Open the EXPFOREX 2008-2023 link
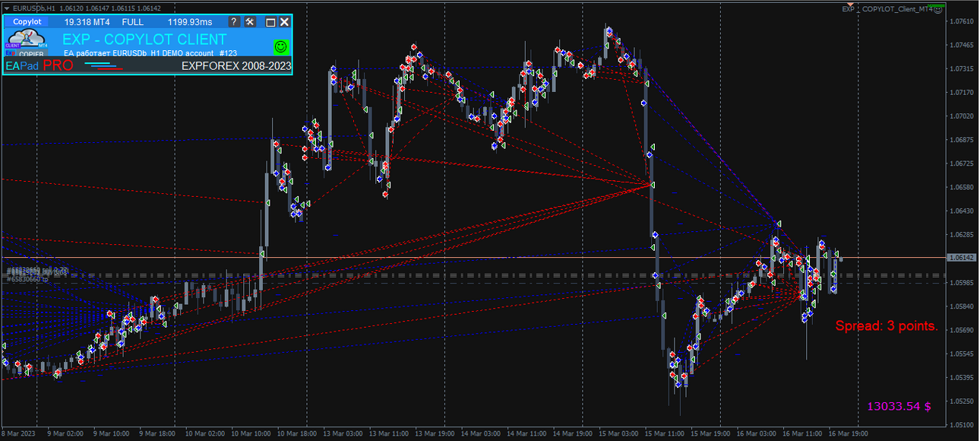The width and height of the screenshot is (980, 441). [236, 66]
